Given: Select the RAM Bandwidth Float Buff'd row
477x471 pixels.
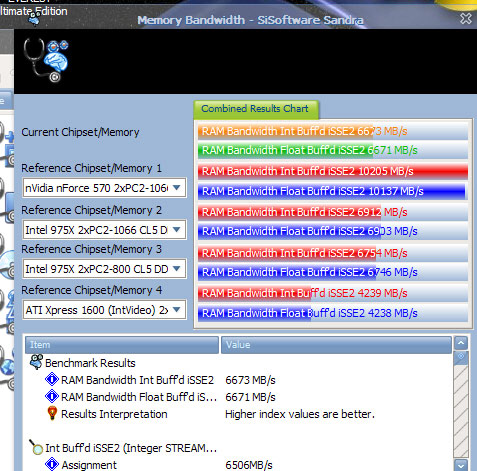Looking at the screenshot, I should coord(139,397).
